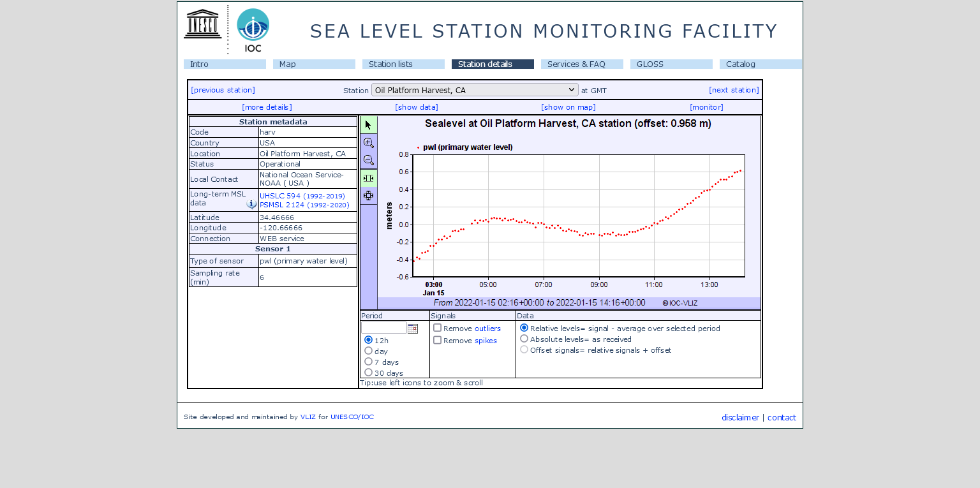The height and width of the screenshot is (488, 980).
Task: Switch to Station lists tab
Action: [403, 64]
